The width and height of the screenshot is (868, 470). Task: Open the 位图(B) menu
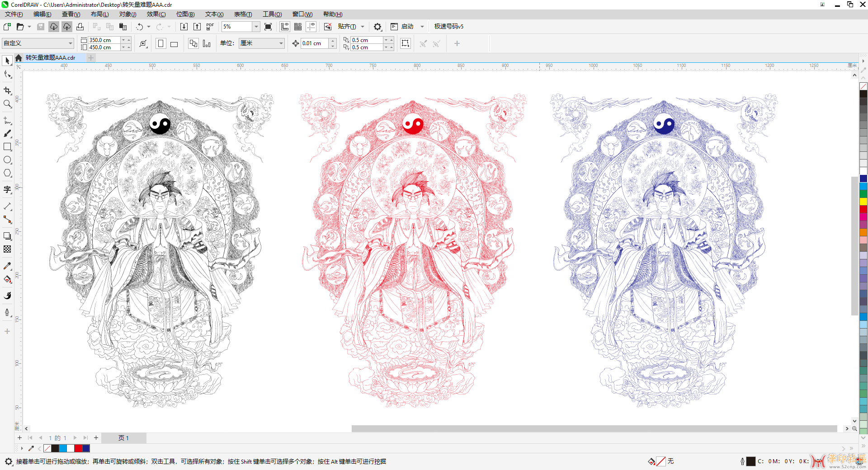tap(185, 14)
